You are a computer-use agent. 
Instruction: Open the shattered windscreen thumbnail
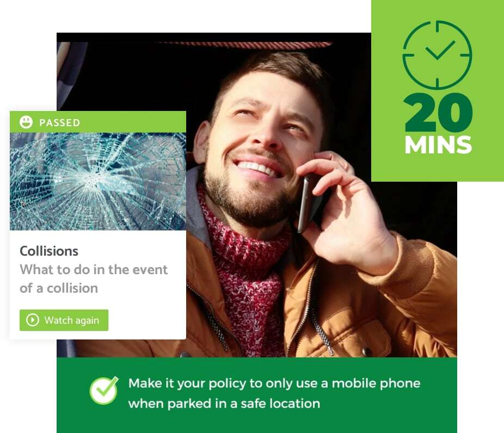pyautogui.click(x=98, y=182)
